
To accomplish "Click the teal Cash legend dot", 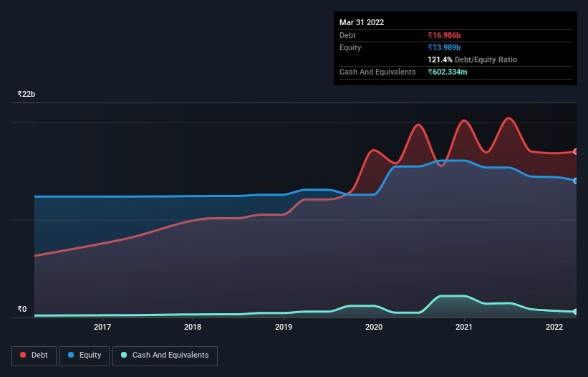I will [x=124, y=355].
